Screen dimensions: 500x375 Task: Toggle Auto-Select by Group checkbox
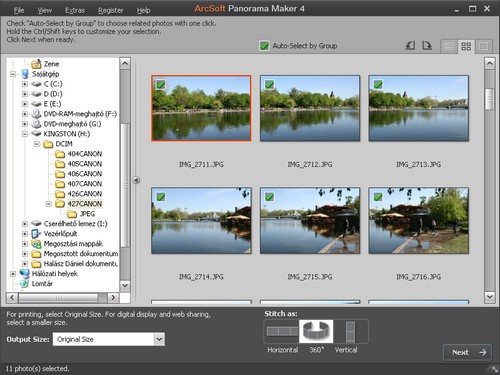pos(264,46)
